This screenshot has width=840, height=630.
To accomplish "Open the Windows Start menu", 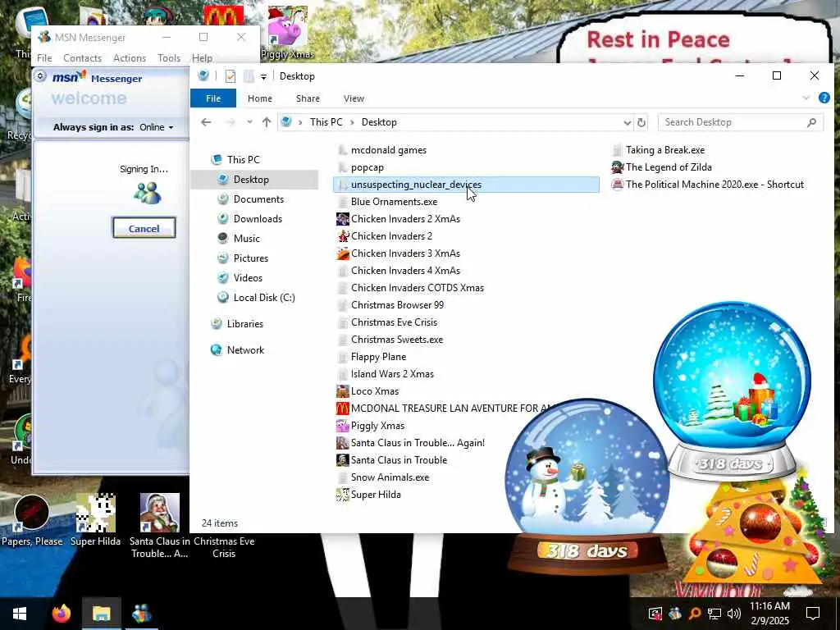I will (x=20, y=614).
